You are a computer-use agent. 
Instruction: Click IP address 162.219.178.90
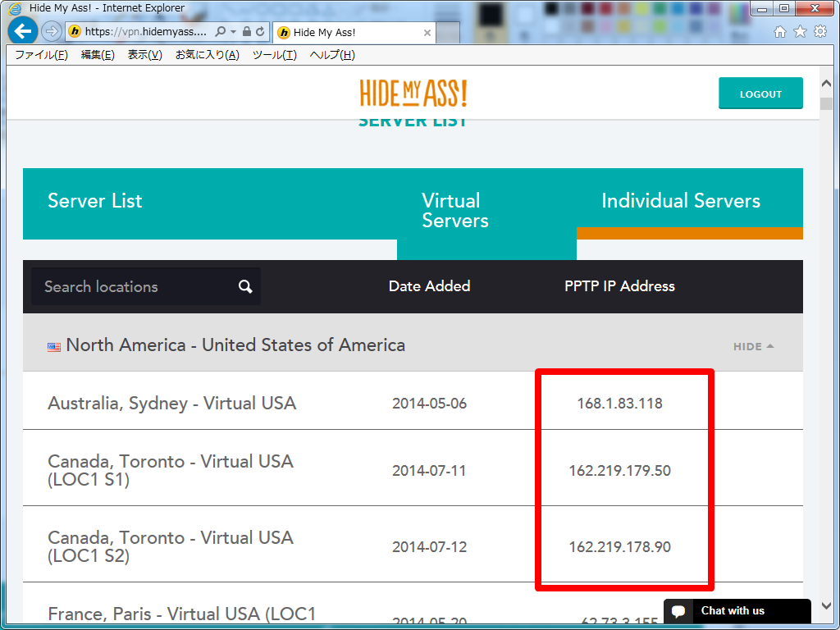[620, 547]
